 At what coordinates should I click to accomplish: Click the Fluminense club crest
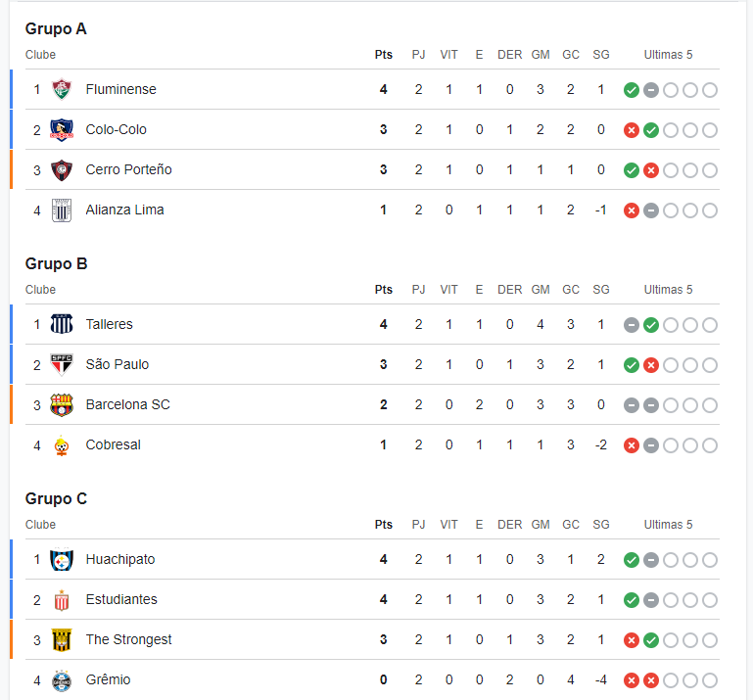click(62, 89)
